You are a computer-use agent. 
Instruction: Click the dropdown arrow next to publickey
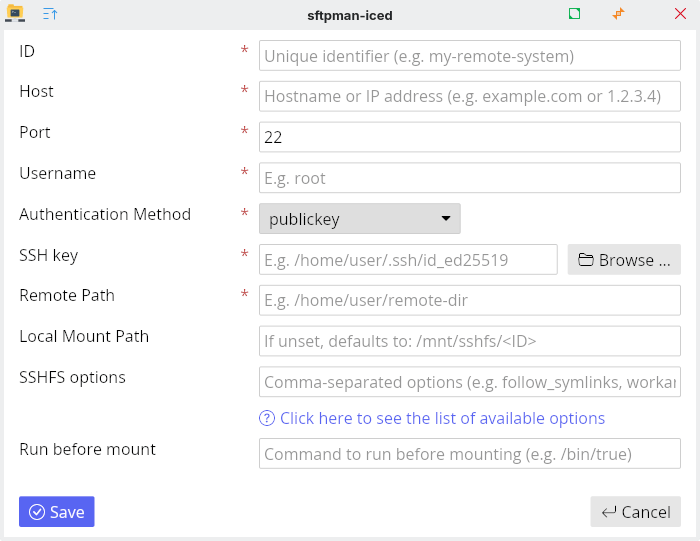445,219
